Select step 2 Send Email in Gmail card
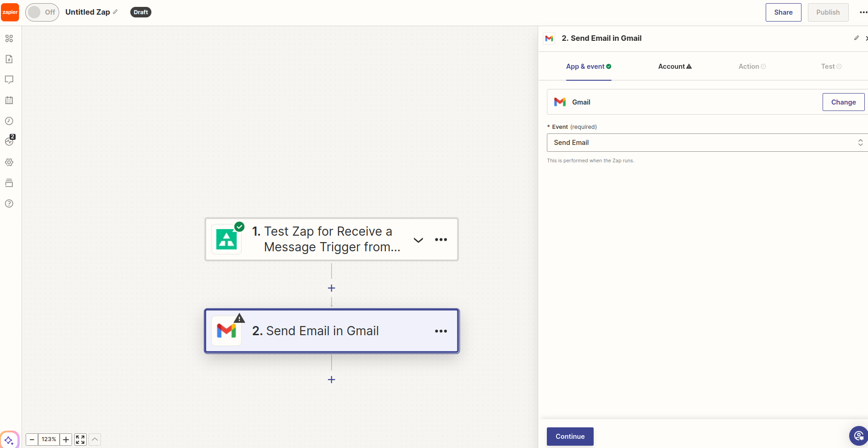The image size is (868, 448). [331, 331]
